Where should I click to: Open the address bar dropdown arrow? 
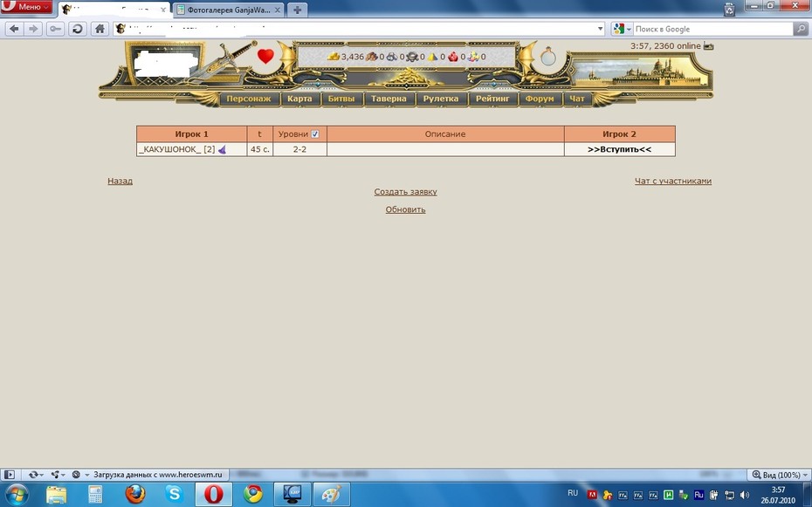pyautogui.click(x=600, y=29)
